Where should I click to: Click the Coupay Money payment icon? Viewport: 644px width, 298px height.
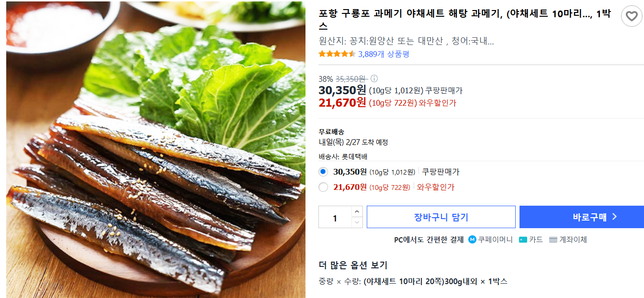tap(473, 240)
